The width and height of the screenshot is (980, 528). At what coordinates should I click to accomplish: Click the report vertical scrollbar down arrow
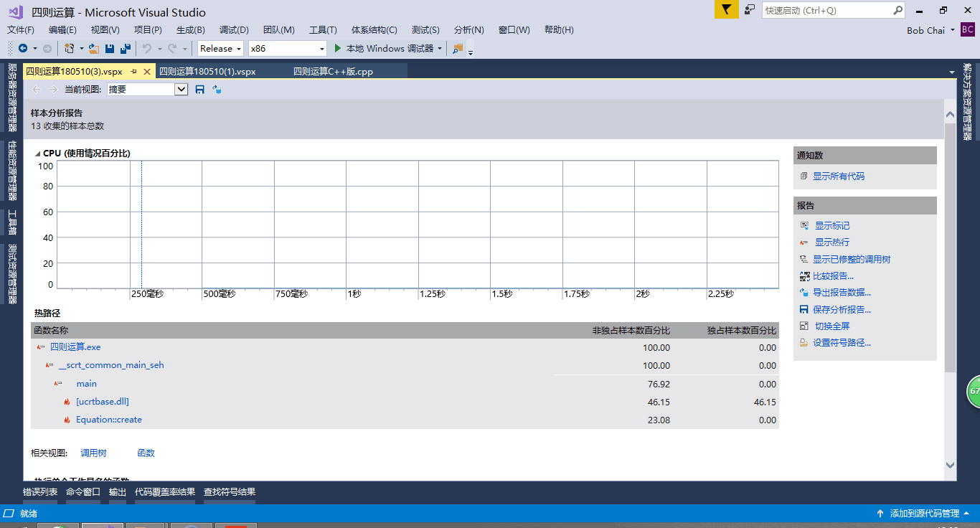950,466
